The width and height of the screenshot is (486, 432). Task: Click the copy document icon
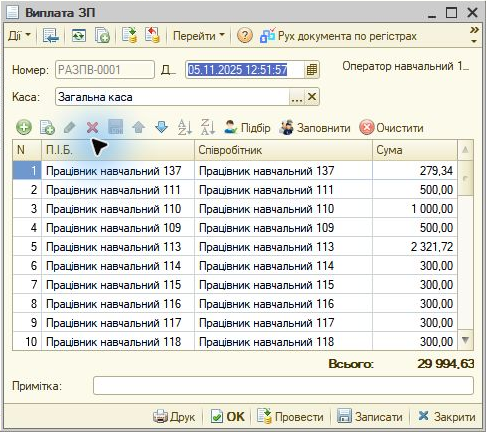(102, 35)
